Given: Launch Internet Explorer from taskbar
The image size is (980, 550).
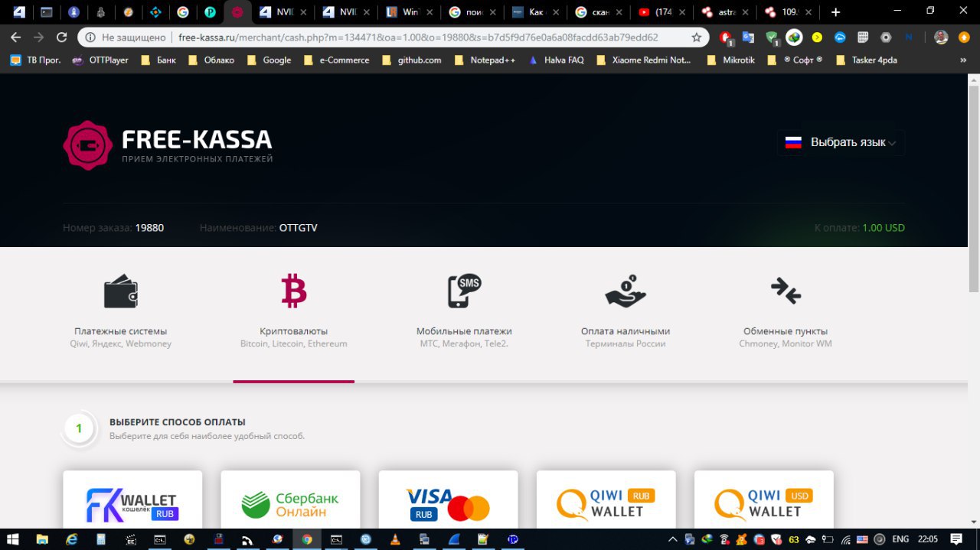Looking at the screenshot, I should point(72,539).
